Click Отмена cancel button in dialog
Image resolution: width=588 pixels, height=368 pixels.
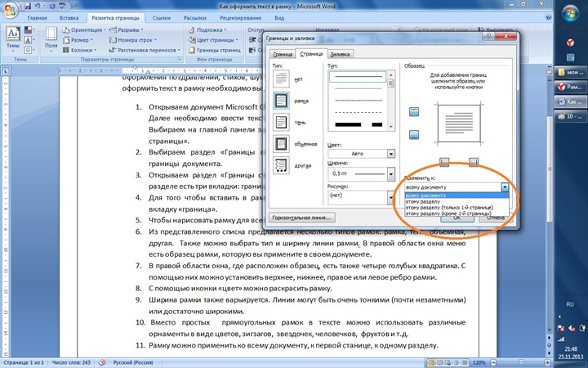click(496, 218)
